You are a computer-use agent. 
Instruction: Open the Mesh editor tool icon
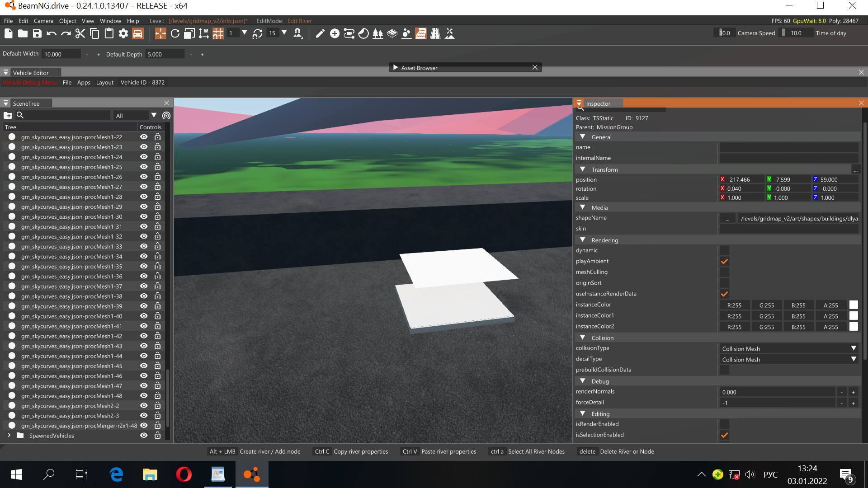[x=392, y=33]
